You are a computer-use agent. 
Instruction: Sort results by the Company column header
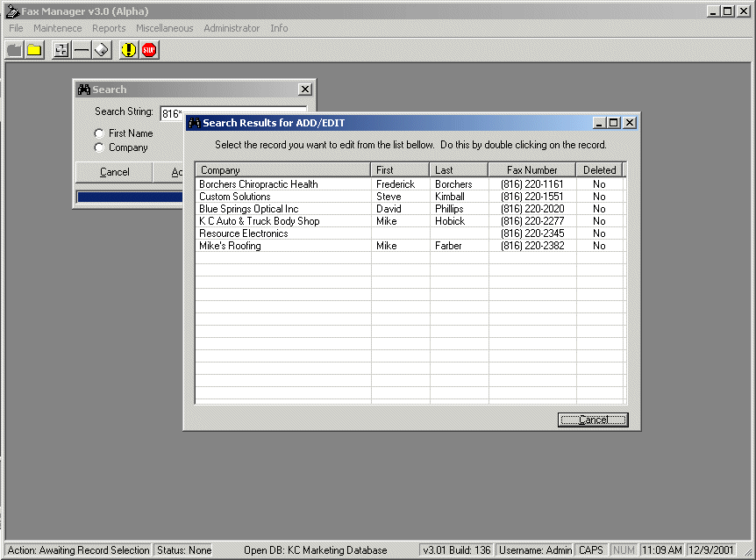[x=282, y=170]
